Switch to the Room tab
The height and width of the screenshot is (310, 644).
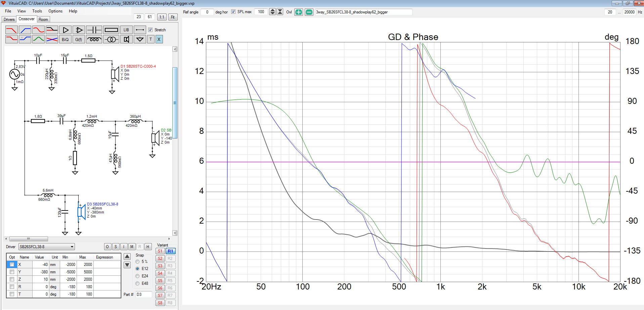[43, 20]
